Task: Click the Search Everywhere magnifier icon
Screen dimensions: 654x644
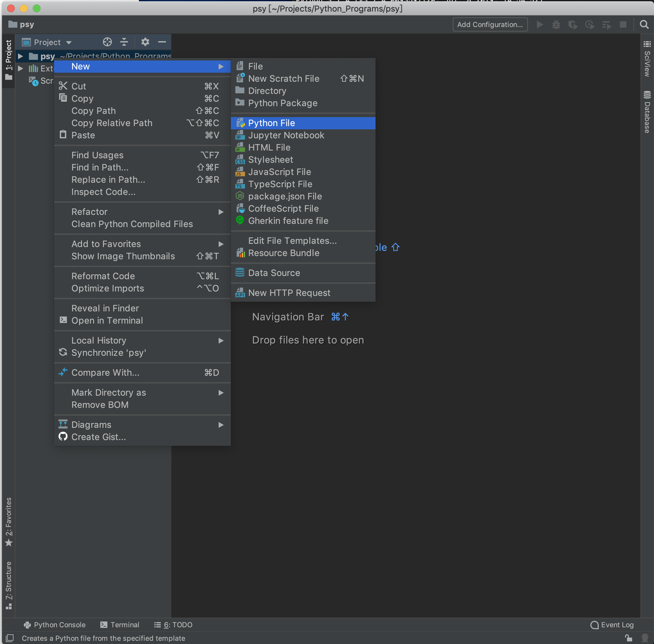Action: point(644,25)
